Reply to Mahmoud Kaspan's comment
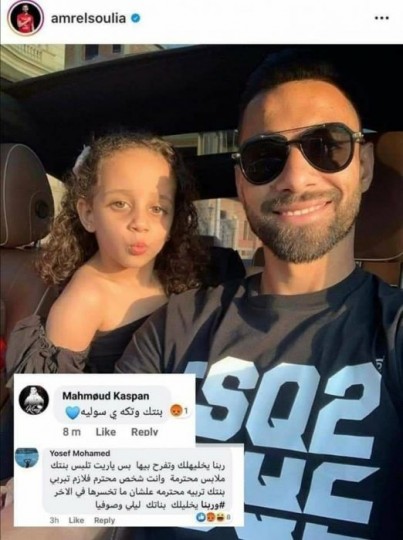This screenshot has width=403, height=540. click(144, 432)
